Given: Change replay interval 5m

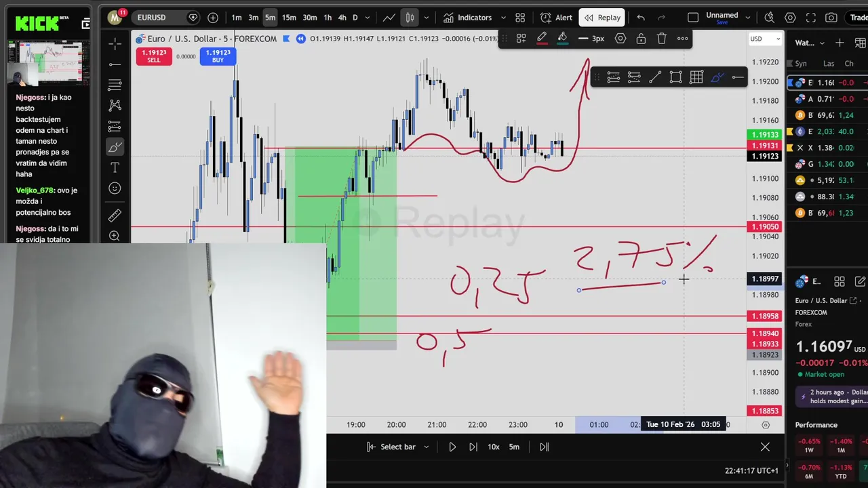Looking at the screenshot, I should (514, 447).
